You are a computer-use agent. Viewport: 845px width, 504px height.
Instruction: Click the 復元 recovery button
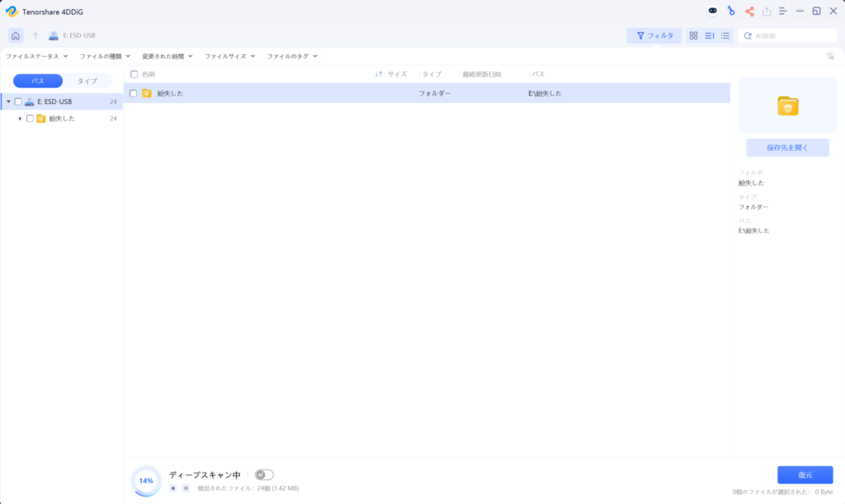(804, 474)
